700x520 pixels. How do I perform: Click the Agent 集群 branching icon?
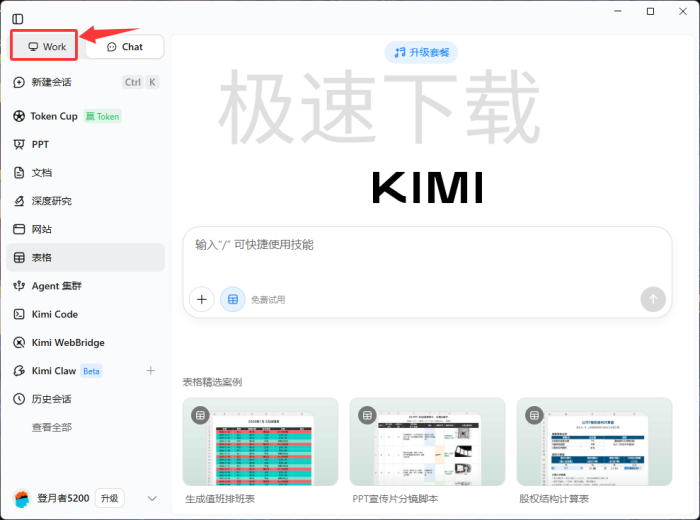[19, 286]
